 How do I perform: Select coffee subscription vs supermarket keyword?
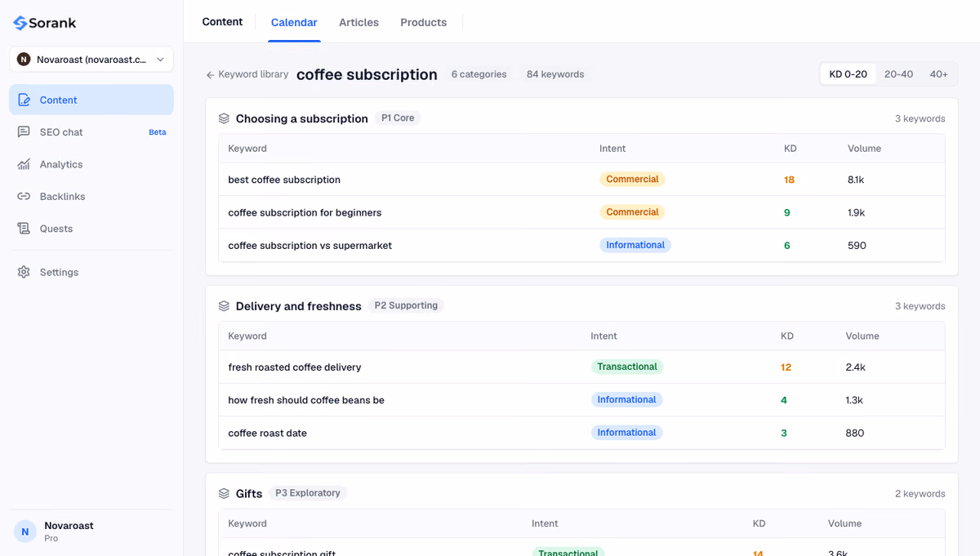click(x=310, y=246)
